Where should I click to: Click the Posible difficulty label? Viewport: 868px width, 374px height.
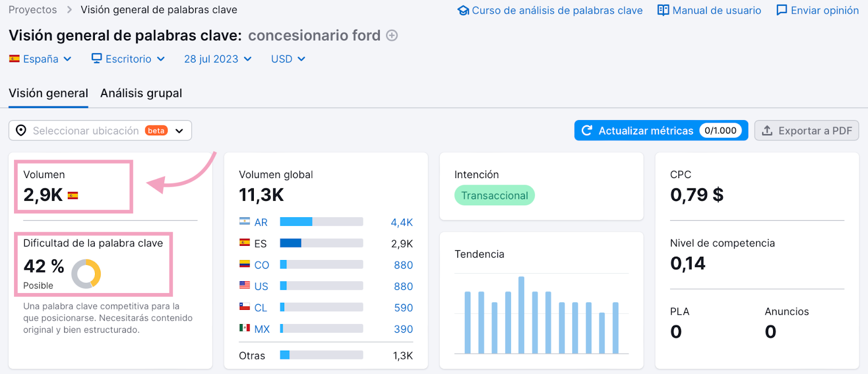coord(38,286)
